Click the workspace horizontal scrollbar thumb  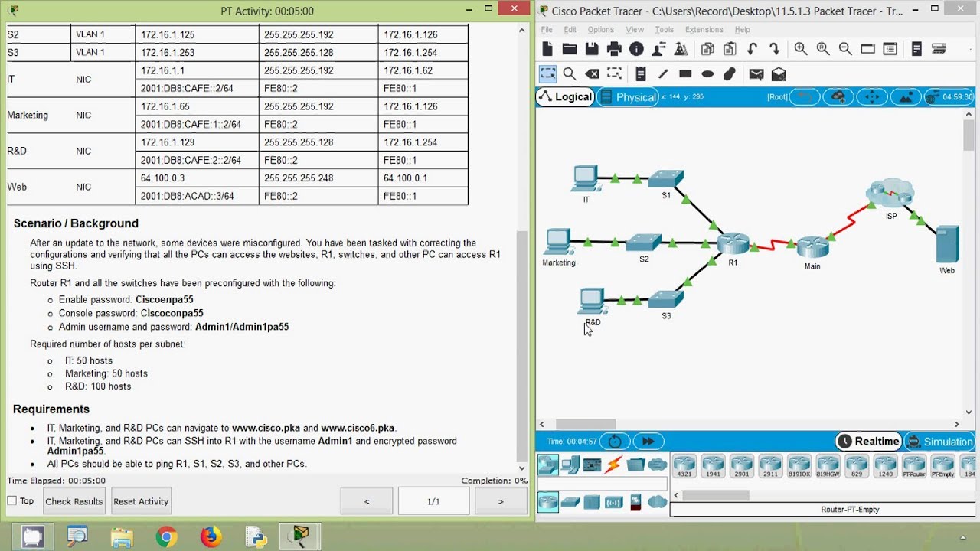coord(586,424)
